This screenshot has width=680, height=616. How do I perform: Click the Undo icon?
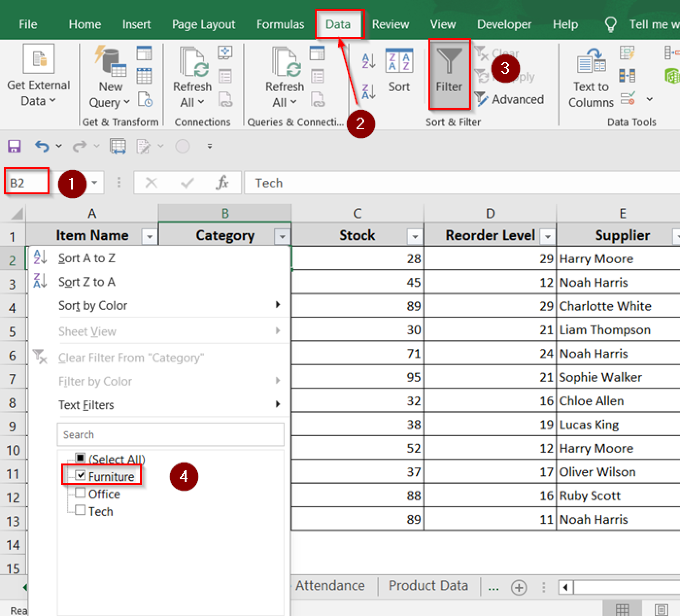point(42,146)
